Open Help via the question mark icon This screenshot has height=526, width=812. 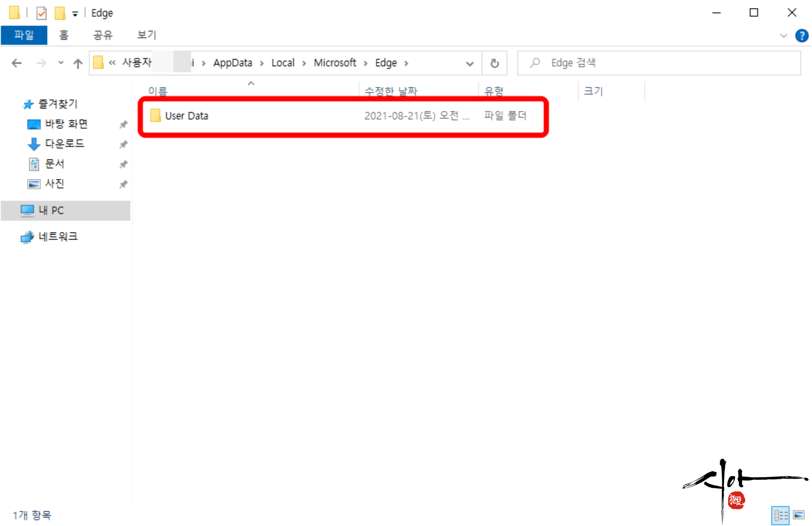click(x=801, y=36)
